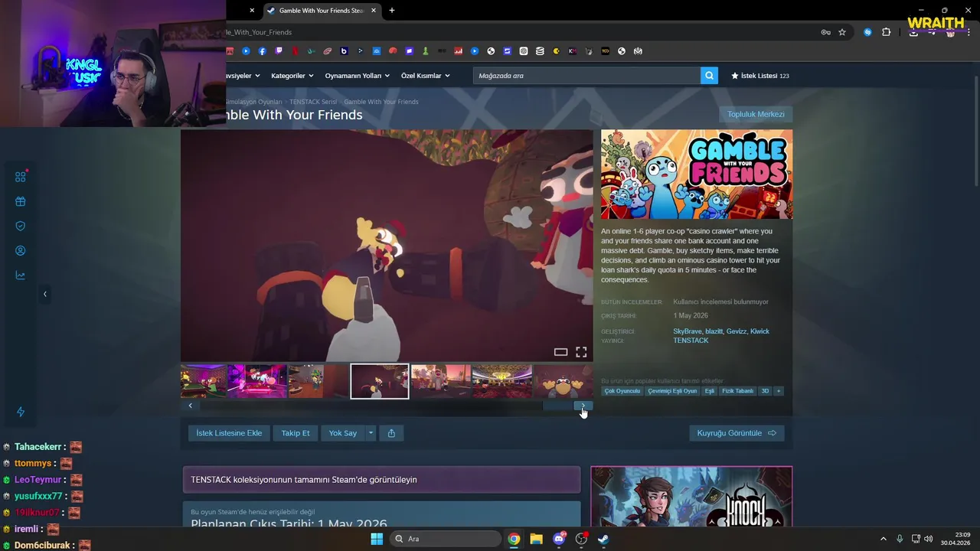Click TENSTACK Serisi breadcrumb link
This screenshot has height=551, width=980.
pyautogui.click(x=313, y=102)
